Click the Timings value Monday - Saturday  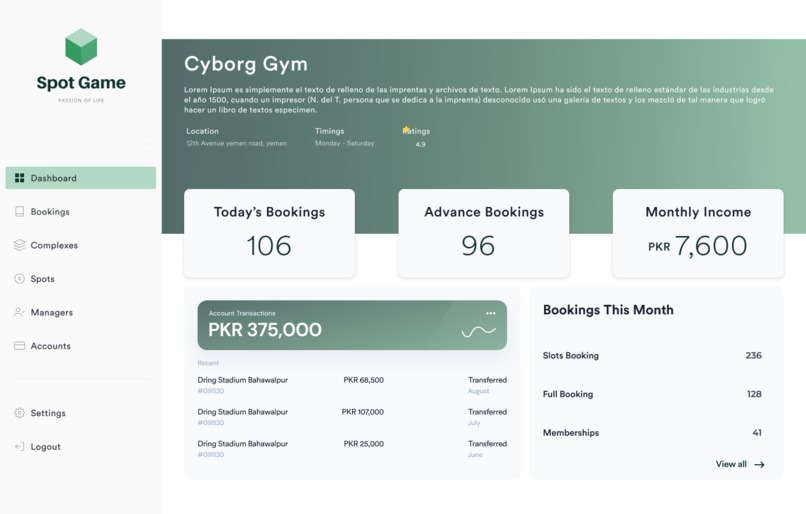point(344,143)
